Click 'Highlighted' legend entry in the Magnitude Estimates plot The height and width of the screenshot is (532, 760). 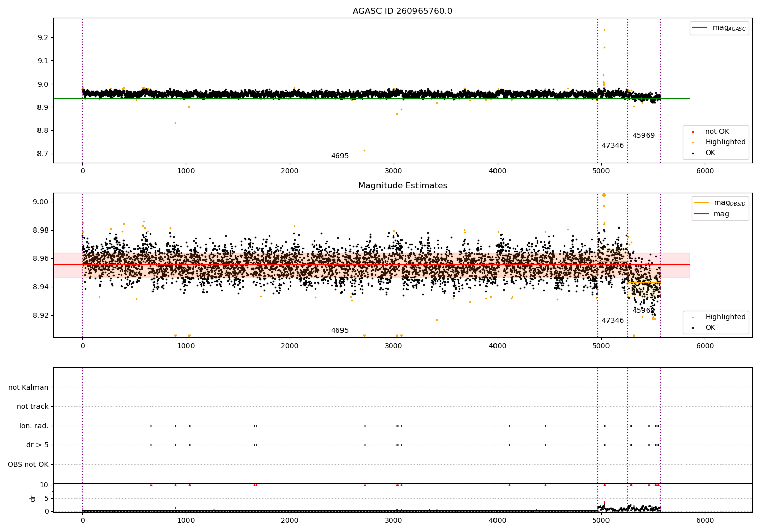[x=719, y=317]
